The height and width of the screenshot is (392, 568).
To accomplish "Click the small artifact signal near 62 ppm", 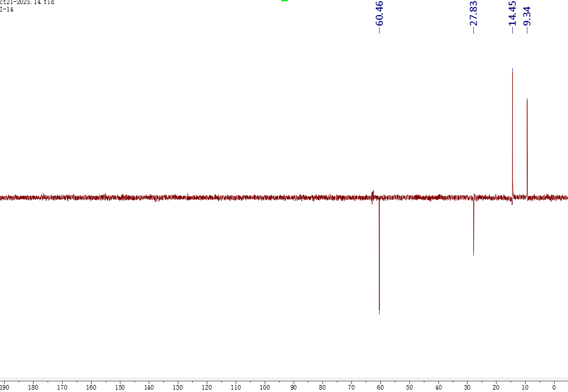I will [372, 195].
